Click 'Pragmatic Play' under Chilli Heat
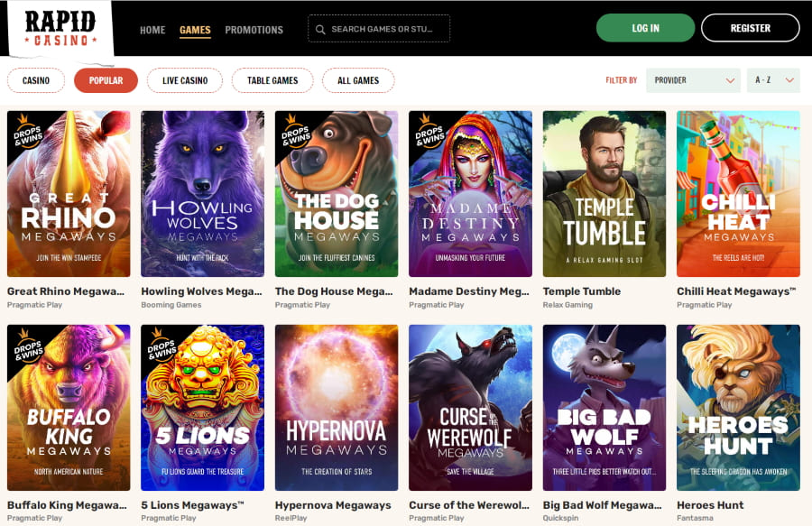 (x=705, y=305)
